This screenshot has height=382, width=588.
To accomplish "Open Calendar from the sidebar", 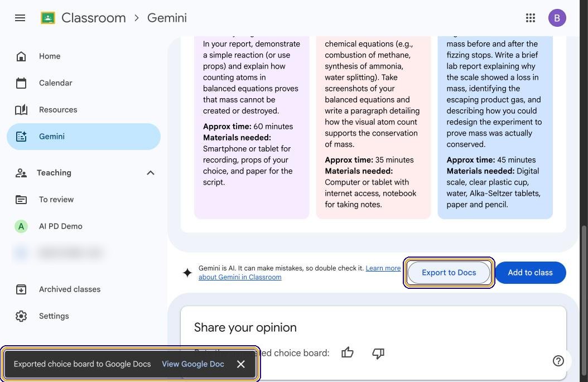I will 84,83.
